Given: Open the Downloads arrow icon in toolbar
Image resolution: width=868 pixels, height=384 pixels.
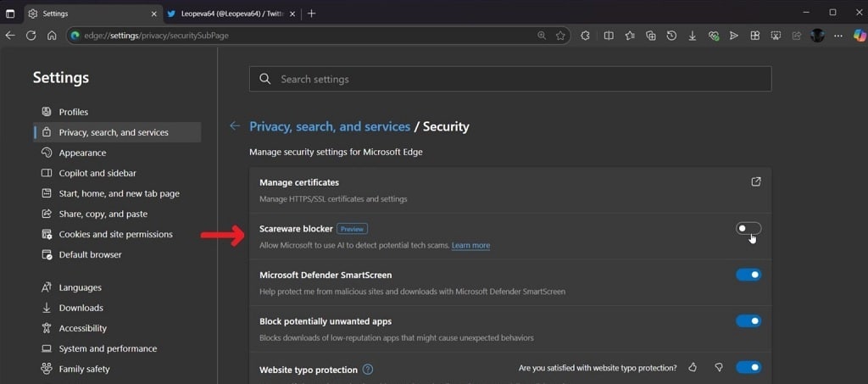Looking at the screenshot, I should click(x=692, y=36).
